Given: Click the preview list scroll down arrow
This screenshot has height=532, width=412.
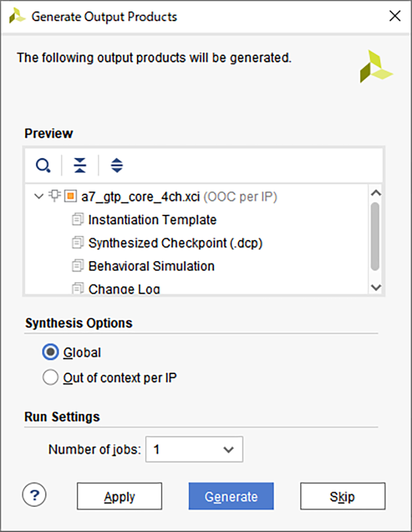Looking at the screenshot, I should pos(375,287).
